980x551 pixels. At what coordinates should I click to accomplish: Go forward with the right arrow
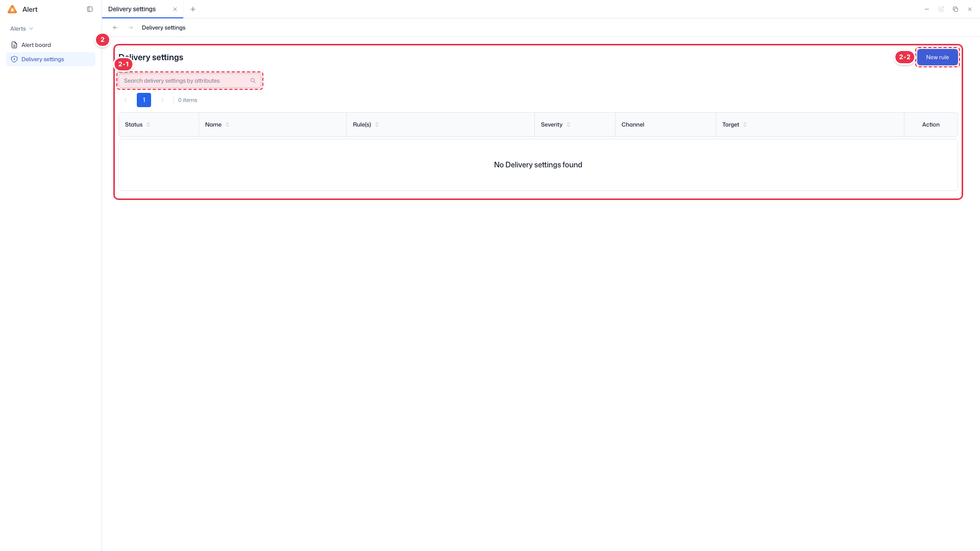coord(131,28)
